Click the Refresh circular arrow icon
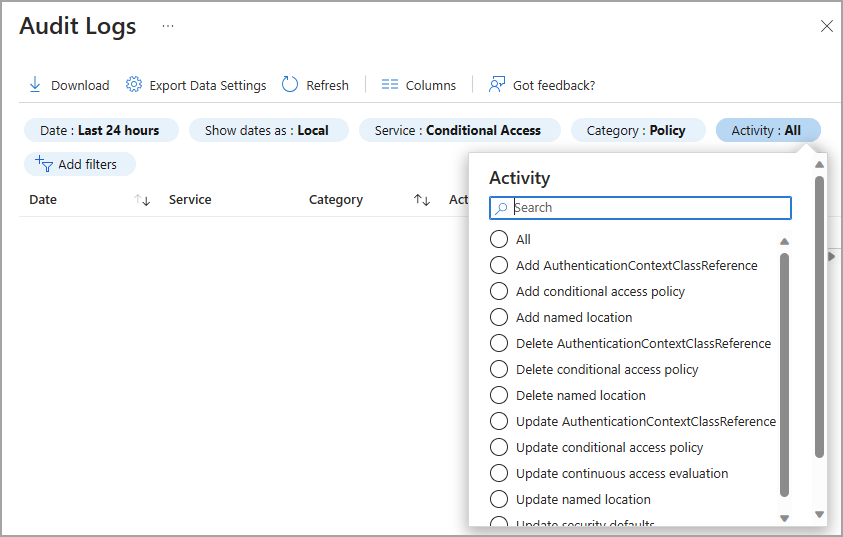The image size is (843, 537). (290, 85)
